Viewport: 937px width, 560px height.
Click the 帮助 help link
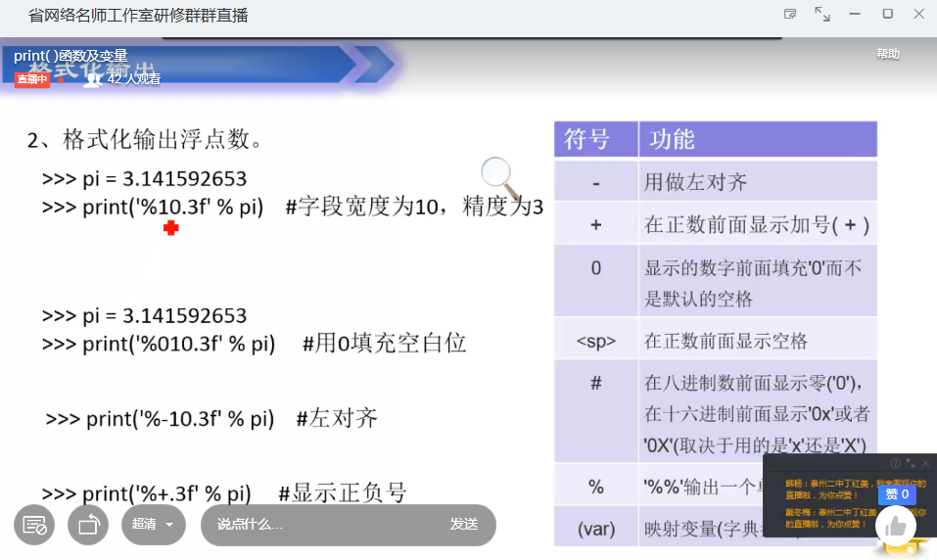pyautogui.click(x=887, y=54)
